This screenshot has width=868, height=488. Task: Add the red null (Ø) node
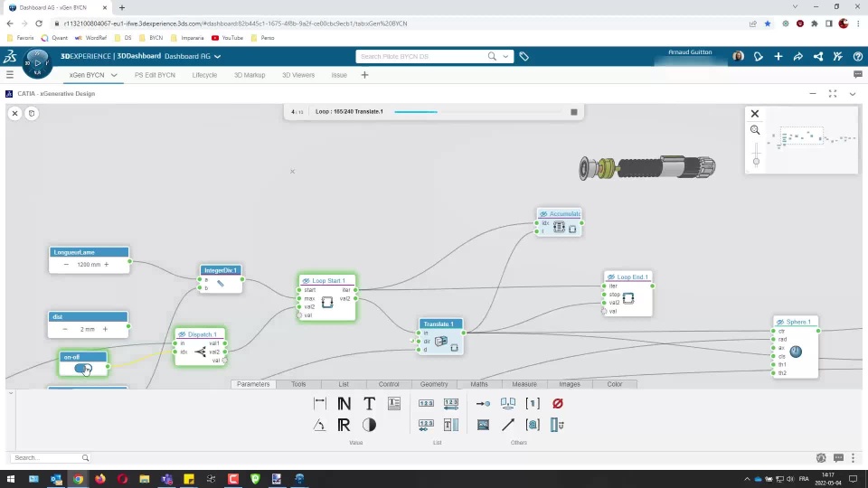coord(558,403)
